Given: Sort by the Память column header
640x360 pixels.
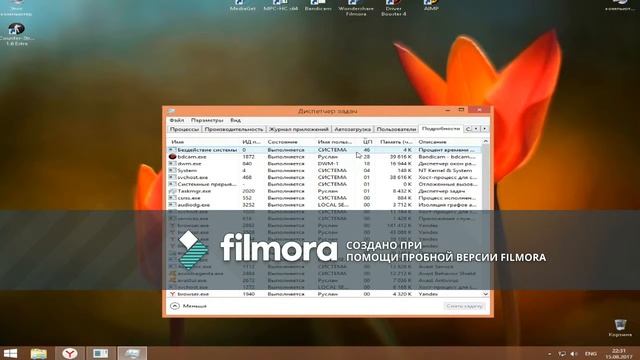Looking at the screenshot, I should [396, 142].
